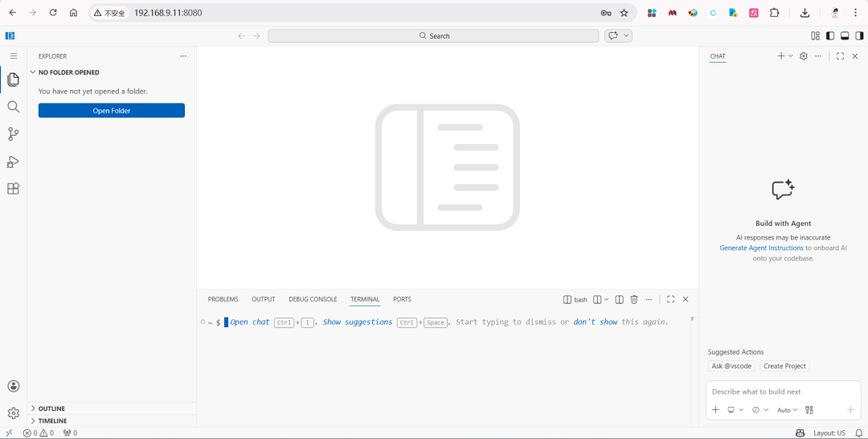868x439 pixels.
Task: Kill terminal with the trash icon
Action: click(634, 299)
